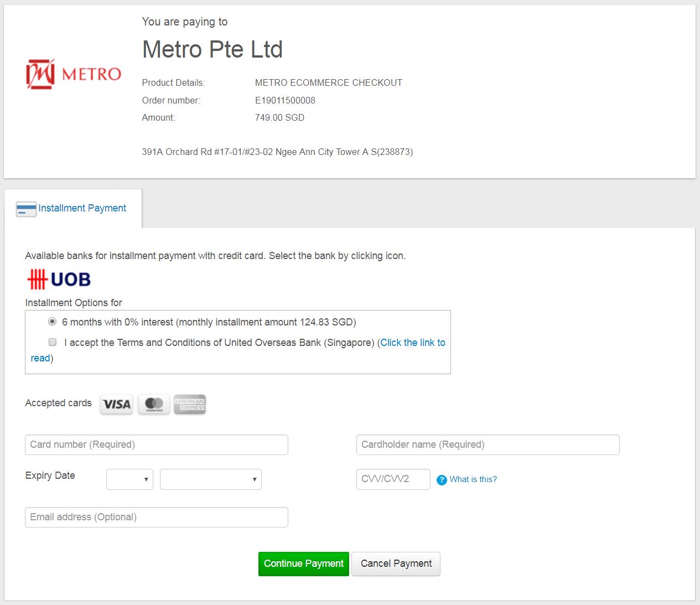Select UOB bank icon
700x605 pixels.
pos(59,280)
